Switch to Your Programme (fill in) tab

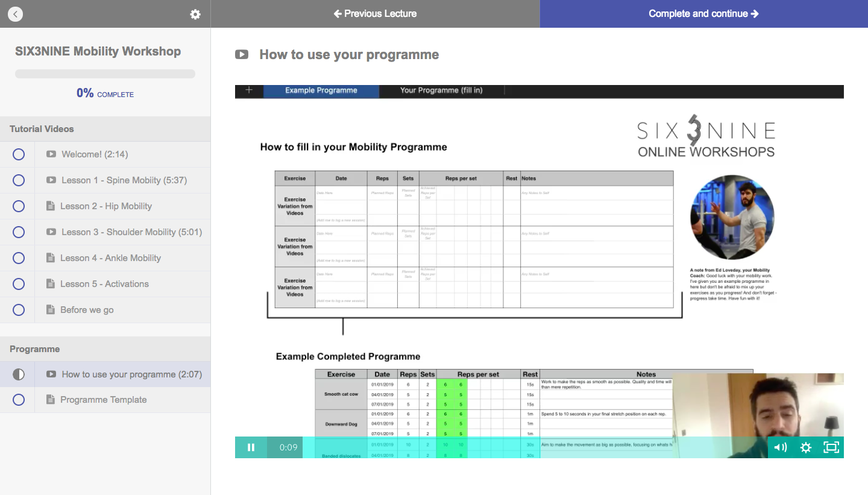(x=441, y=90)
